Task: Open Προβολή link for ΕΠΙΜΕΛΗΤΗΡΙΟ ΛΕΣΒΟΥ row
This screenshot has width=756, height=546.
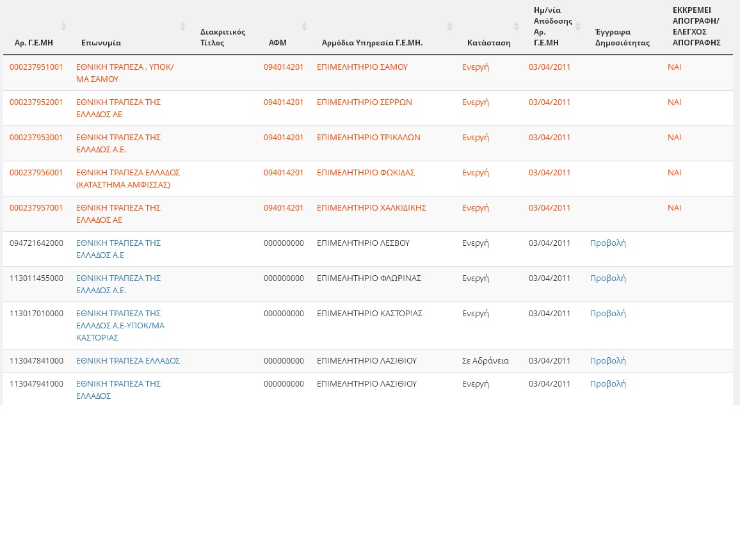Action: pyautogui.click(x=607, y=243)
